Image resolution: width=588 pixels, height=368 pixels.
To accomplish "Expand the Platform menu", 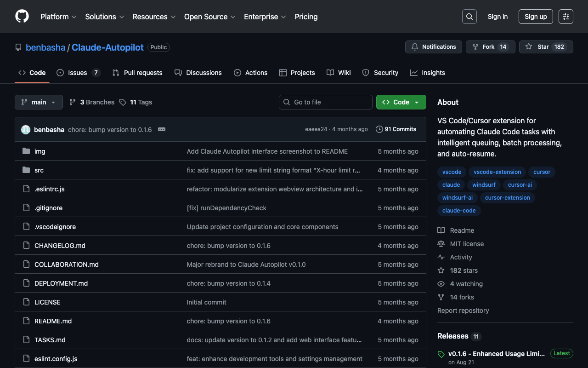I will pyautogui.click(x=58, y=17).
